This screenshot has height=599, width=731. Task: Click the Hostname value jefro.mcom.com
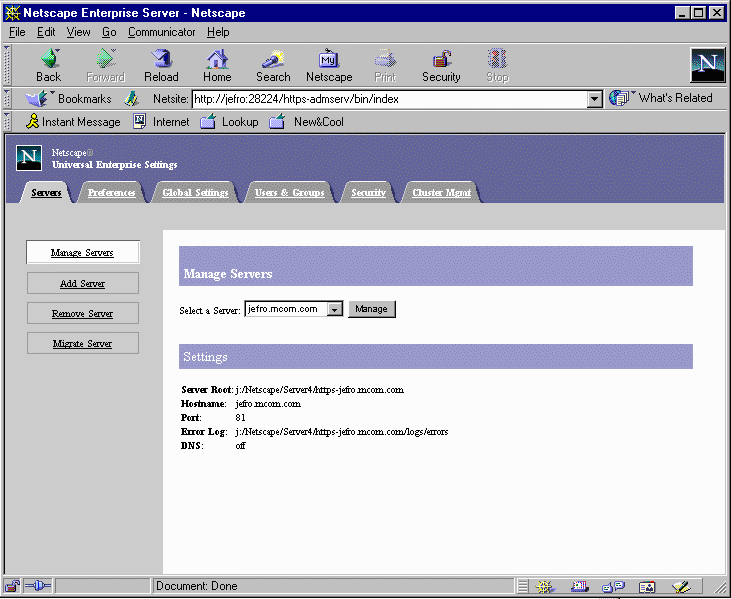point(268,404)
